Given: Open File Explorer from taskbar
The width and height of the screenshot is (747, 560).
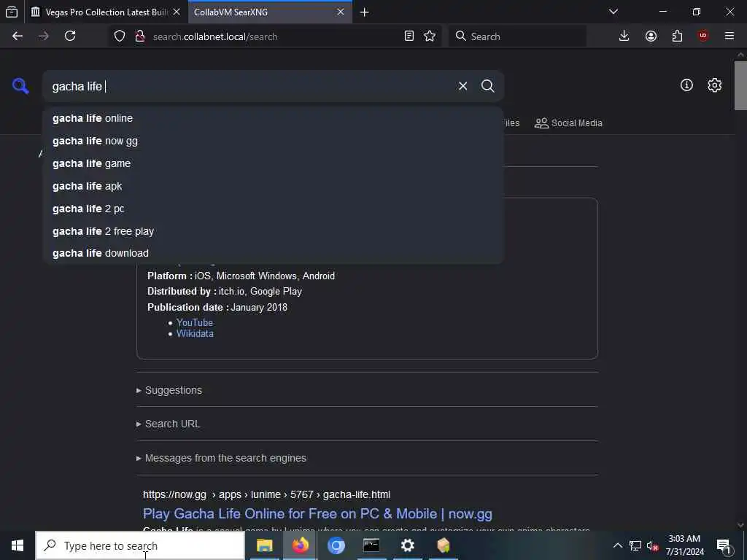Looking at the screenshot, I should click(x=264, y=545).
